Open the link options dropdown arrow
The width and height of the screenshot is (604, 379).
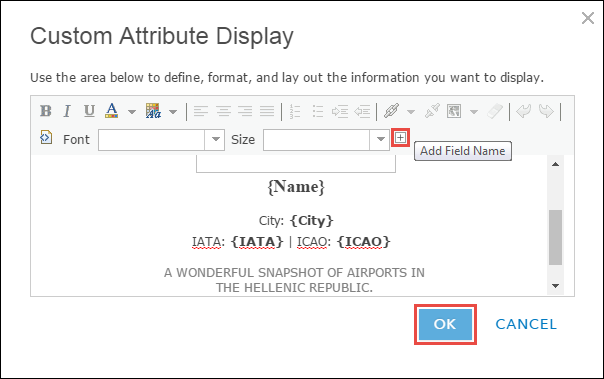click(x=411, y=112)
